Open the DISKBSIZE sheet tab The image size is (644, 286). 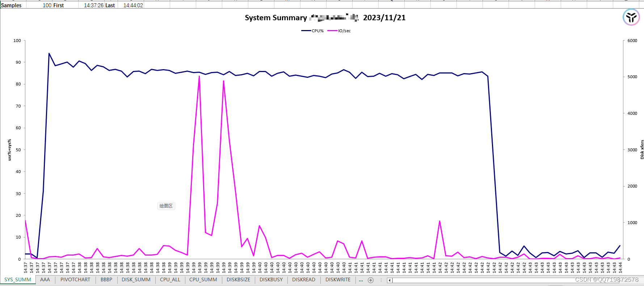pos(239,280)
